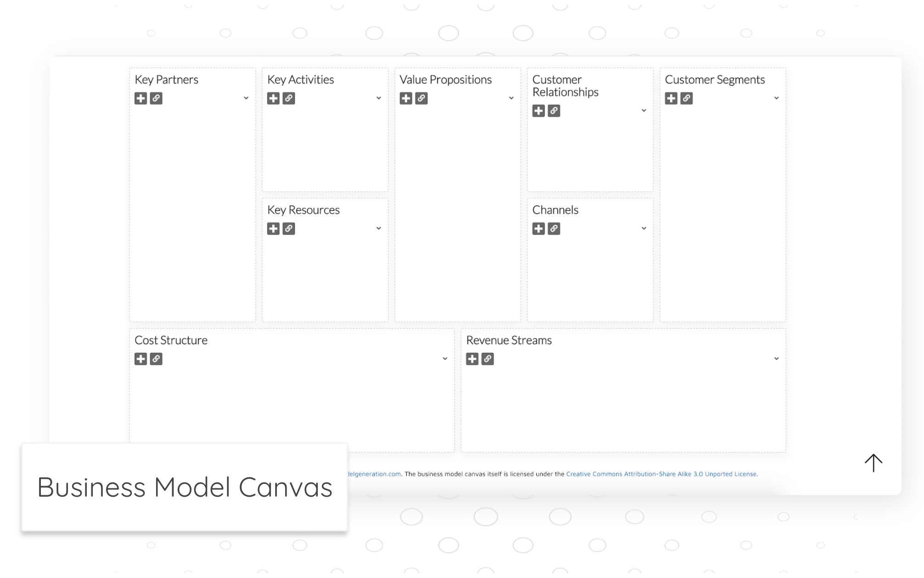The image size is (924, 578).
Task: Open Value Propositions section menu
Action: pos(511,98)
